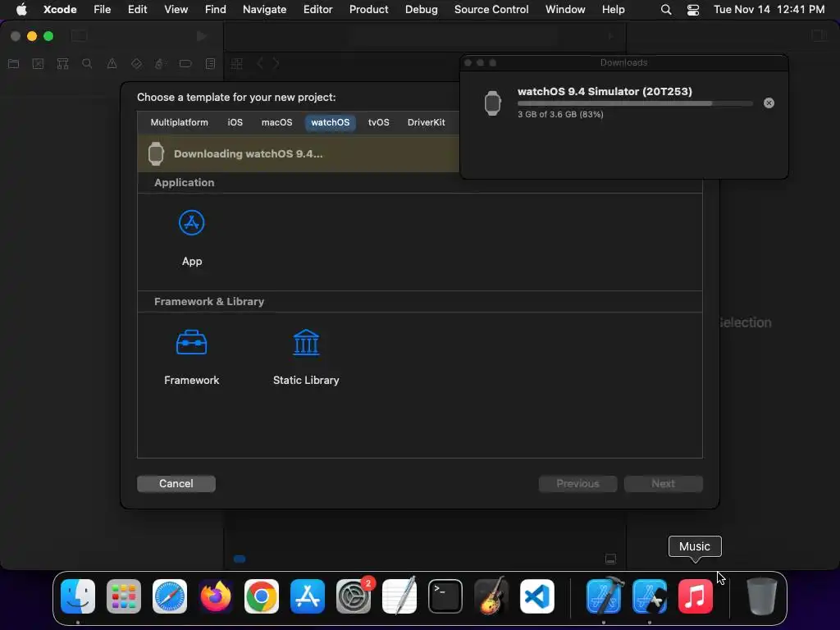Switch to the tvOS tab
The height and width of the screenshot is (630, 840).
point(378,122)
